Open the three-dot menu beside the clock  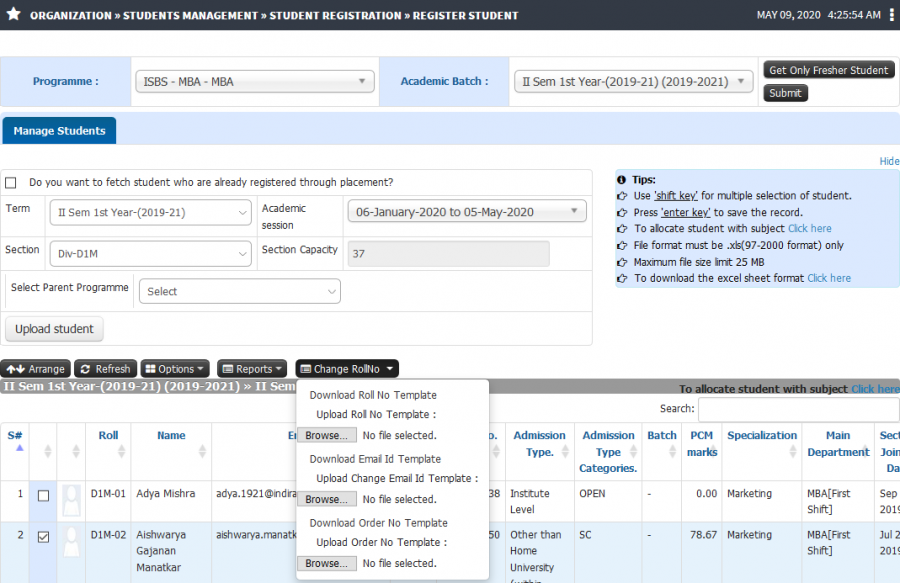click(x=891, y=15)
